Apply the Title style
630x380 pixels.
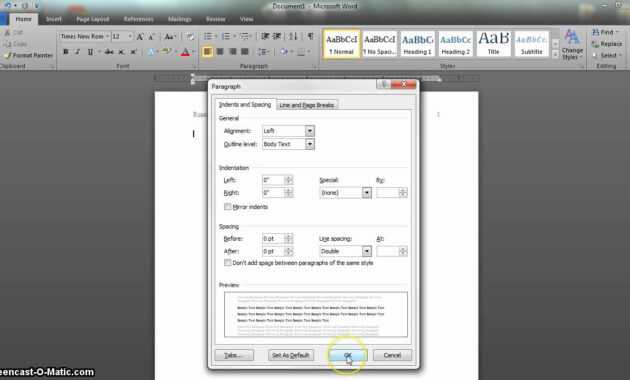click(x=493, y=43)
